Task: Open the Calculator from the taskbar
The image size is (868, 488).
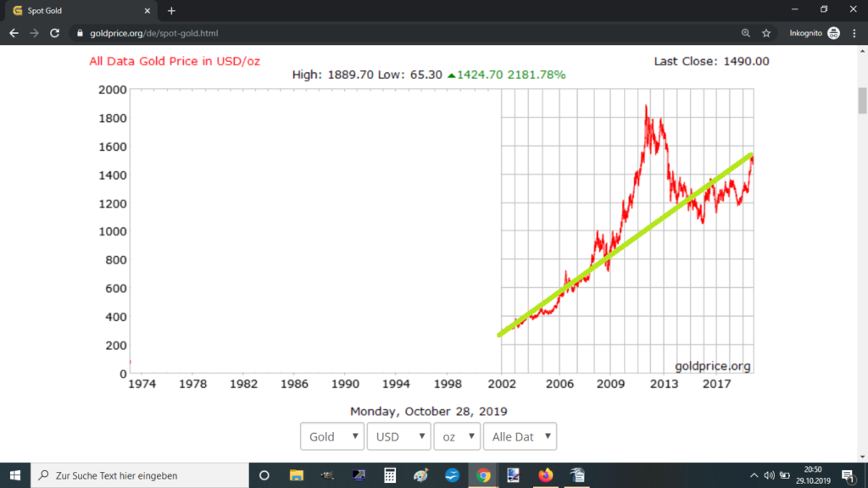Action: pos(390,475)
